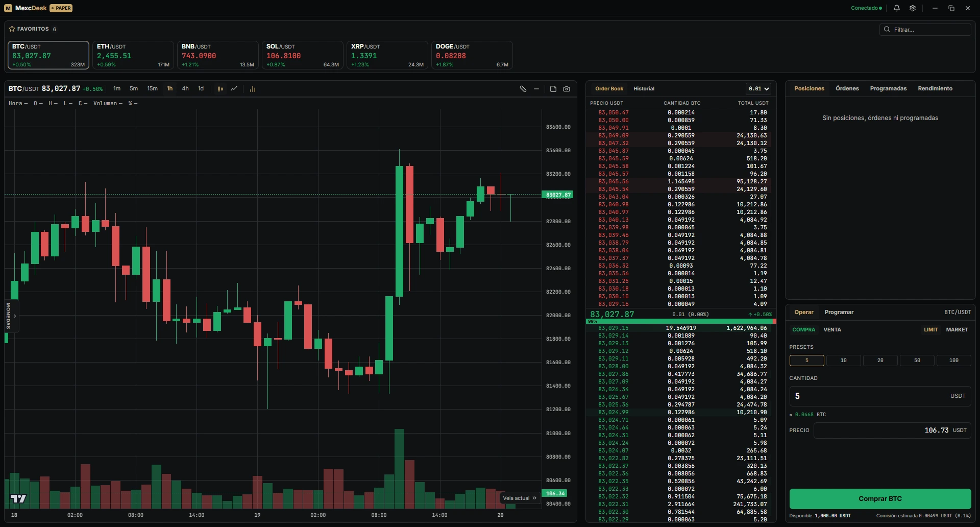Image resolution: width=980 pixels, height=527 pixels.
Task: Click the Favoritos star icon
Action: pos(12,29)
